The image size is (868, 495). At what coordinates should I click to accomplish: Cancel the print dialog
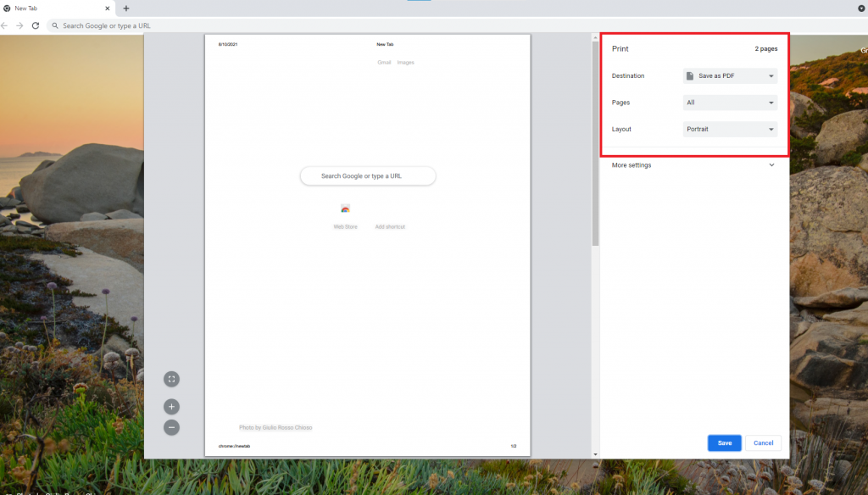pyautogui.click(x=763, y=442)
